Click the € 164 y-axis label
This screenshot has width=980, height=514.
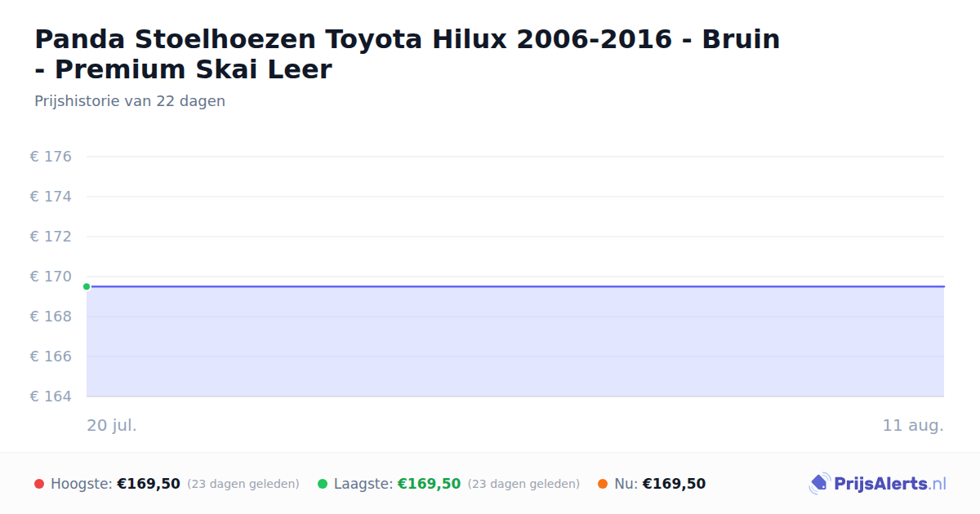point(51,397)
